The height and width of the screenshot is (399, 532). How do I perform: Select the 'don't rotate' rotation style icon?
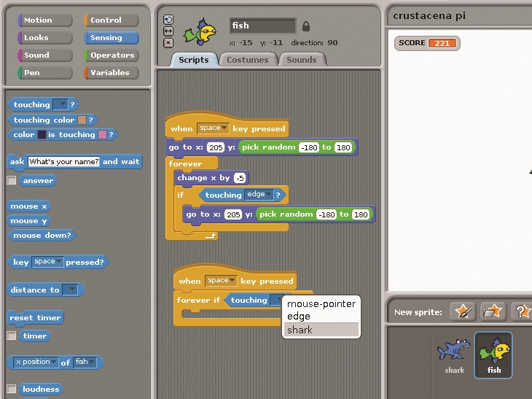168,43
